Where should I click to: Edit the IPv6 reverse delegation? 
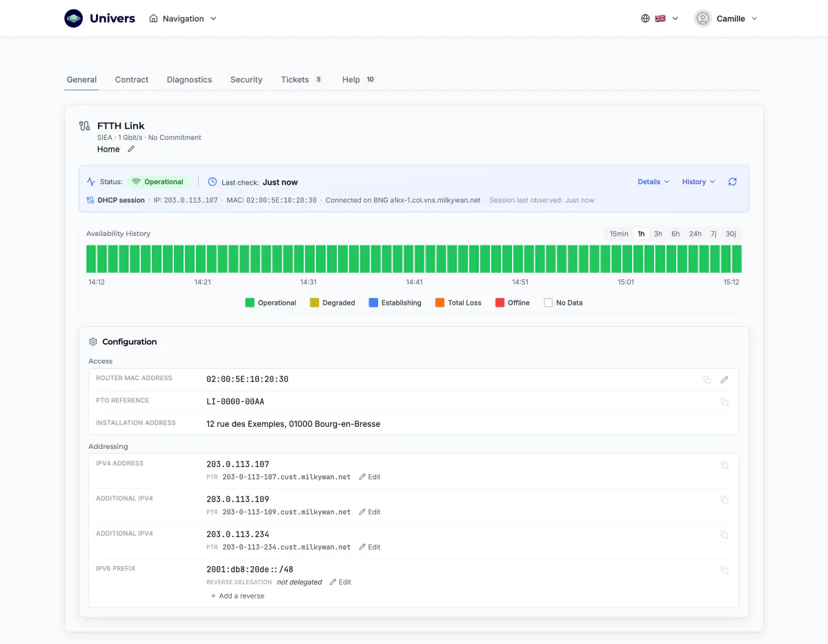(x=340, y=583)
